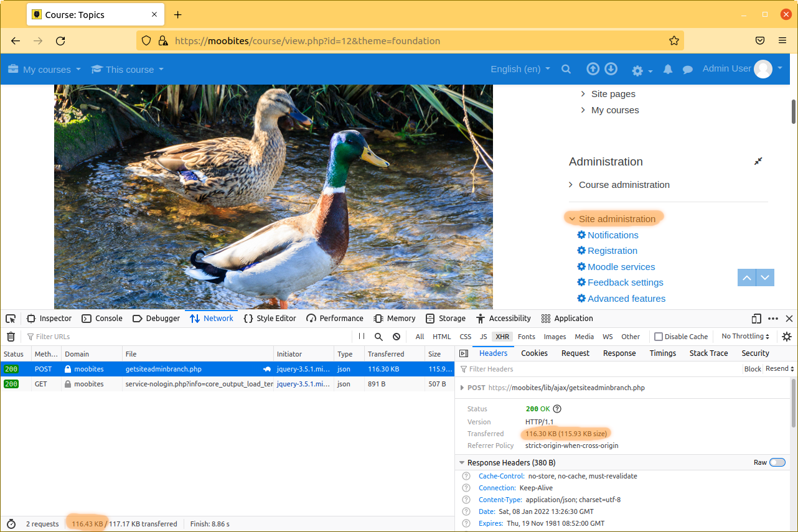
Task: Open the No Throttling dropdown
Action: [x=745, y=337]
